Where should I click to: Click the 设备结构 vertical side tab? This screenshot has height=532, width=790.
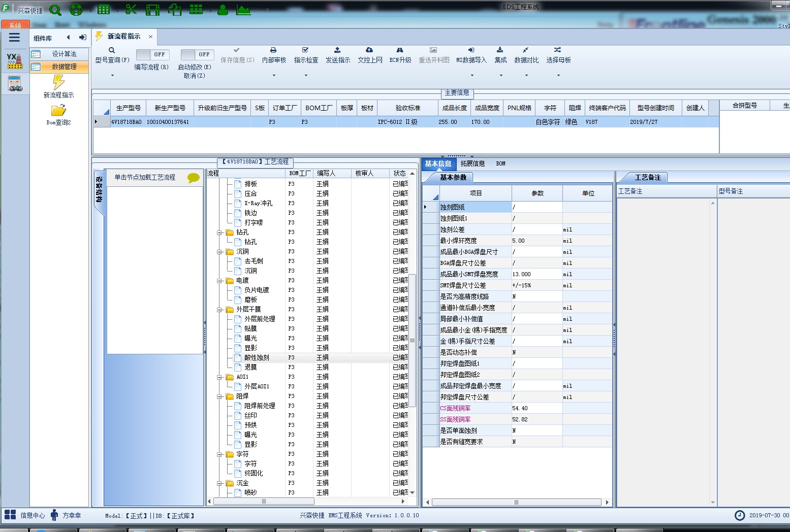point(99,190)
